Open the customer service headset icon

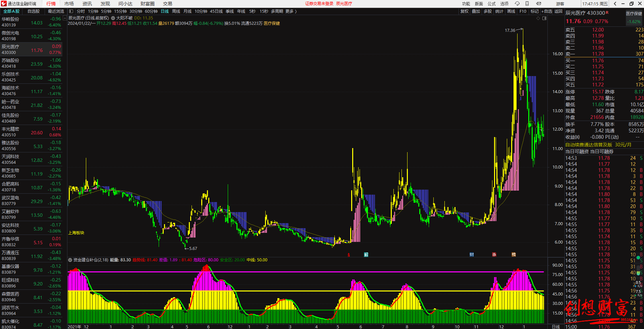point(517,4)
